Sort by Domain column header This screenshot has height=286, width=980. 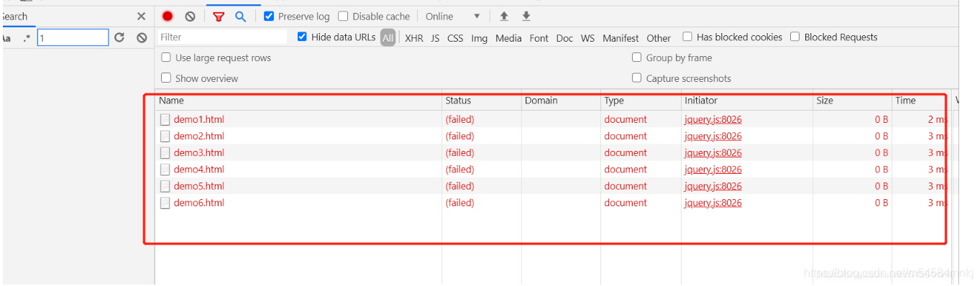coord(561,101)
